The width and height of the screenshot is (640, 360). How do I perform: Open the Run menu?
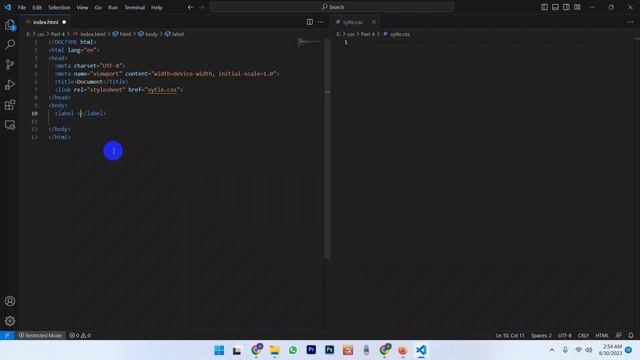pyautogui.click(x=113, y=7)
